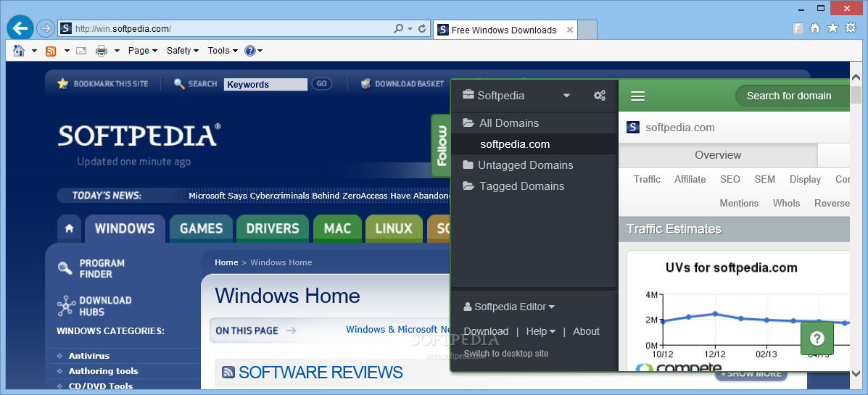The width and height of the screenshot is (868, 395).
Task: Open Download Hubs in the sidebar
Action: pyautogui.click(x=94, y=306)
